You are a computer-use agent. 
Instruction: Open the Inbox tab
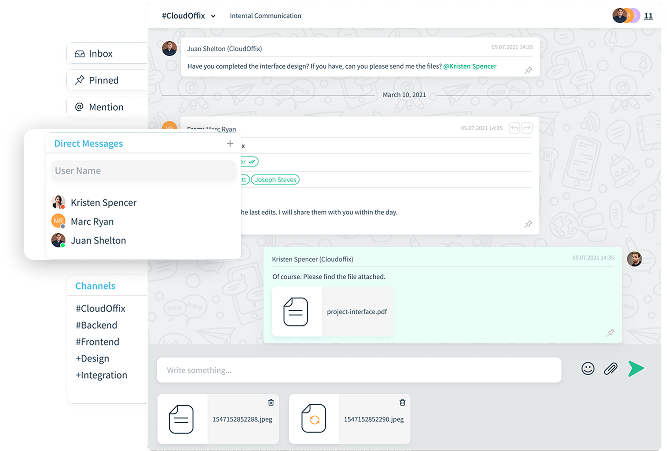[101, 54]
